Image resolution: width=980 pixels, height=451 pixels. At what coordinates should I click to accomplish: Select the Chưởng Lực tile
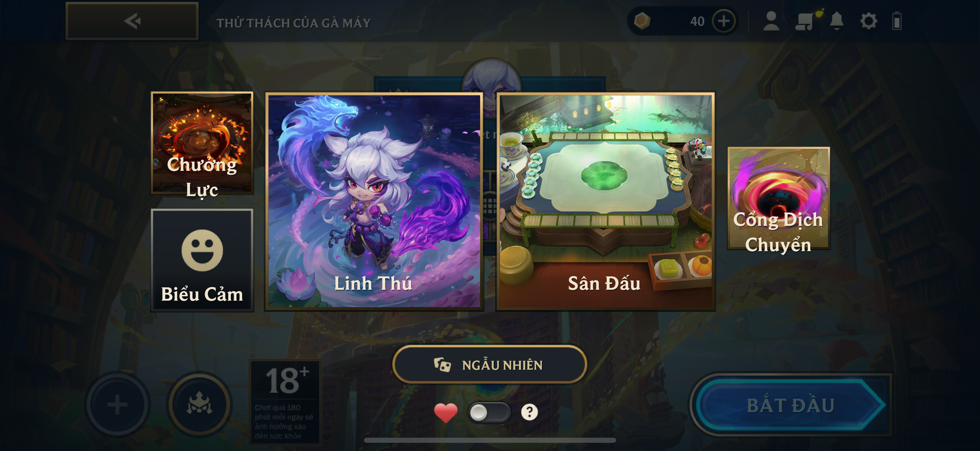click(202, 143)
